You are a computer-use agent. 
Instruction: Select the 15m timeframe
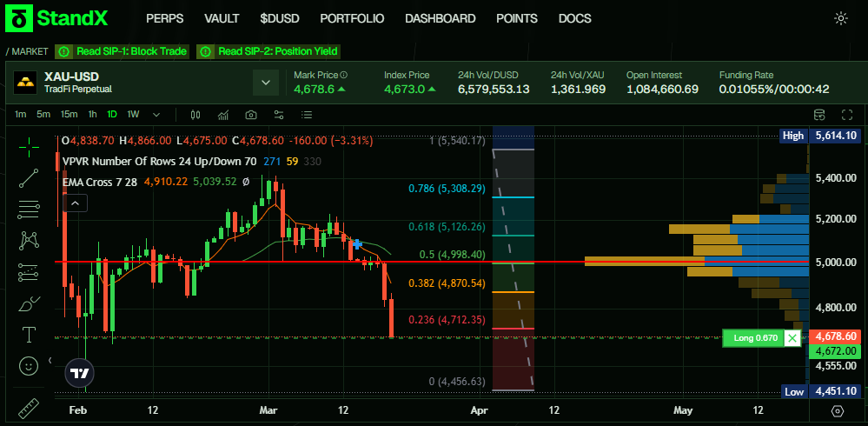[69, 115]
